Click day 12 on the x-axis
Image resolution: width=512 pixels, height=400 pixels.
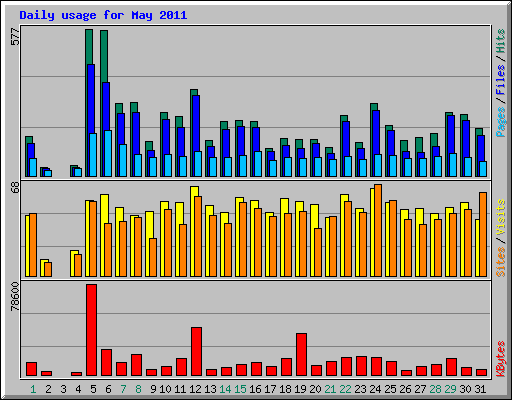[195, 389]
